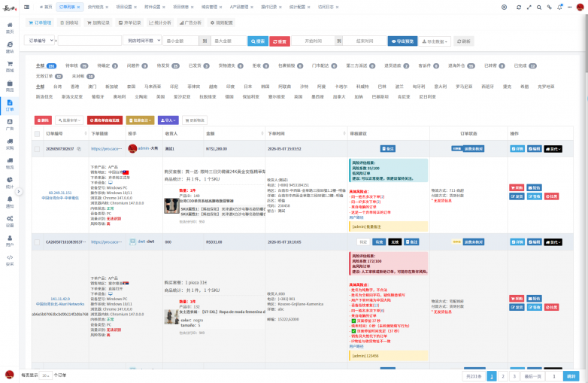Open order link for order 2026050738​2637
The height and width of the screenshot is (383, 588).
pos(106,149)
